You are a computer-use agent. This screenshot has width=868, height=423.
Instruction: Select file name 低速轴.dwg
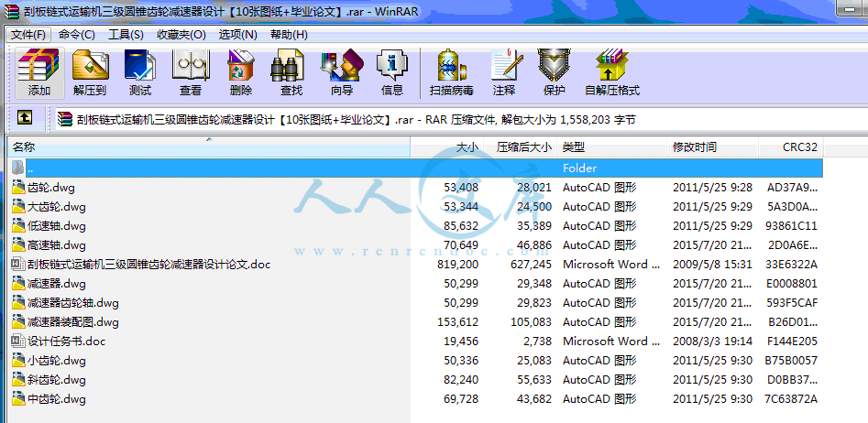tap(57, 225)
